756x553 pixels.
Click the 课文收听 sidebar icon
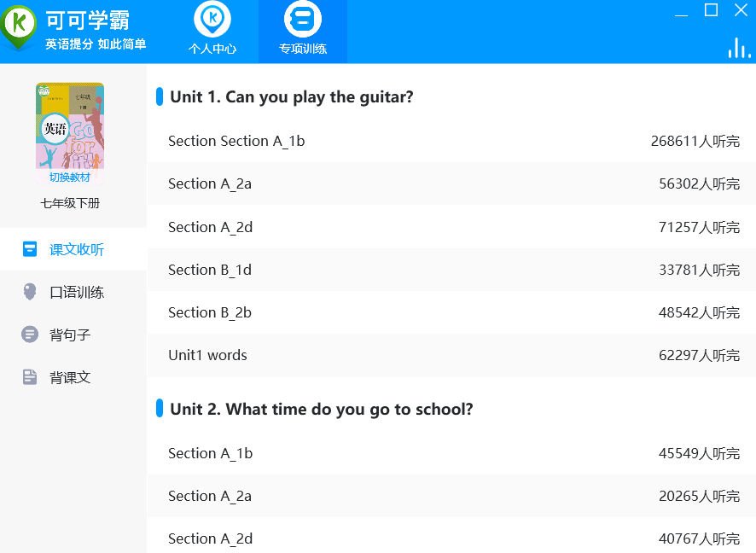point(30,249)
